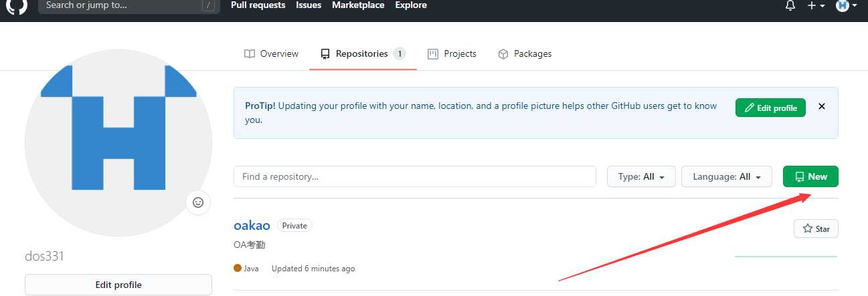
Task: Set status with the smiley icon
Action: click(x=198, y=202)
